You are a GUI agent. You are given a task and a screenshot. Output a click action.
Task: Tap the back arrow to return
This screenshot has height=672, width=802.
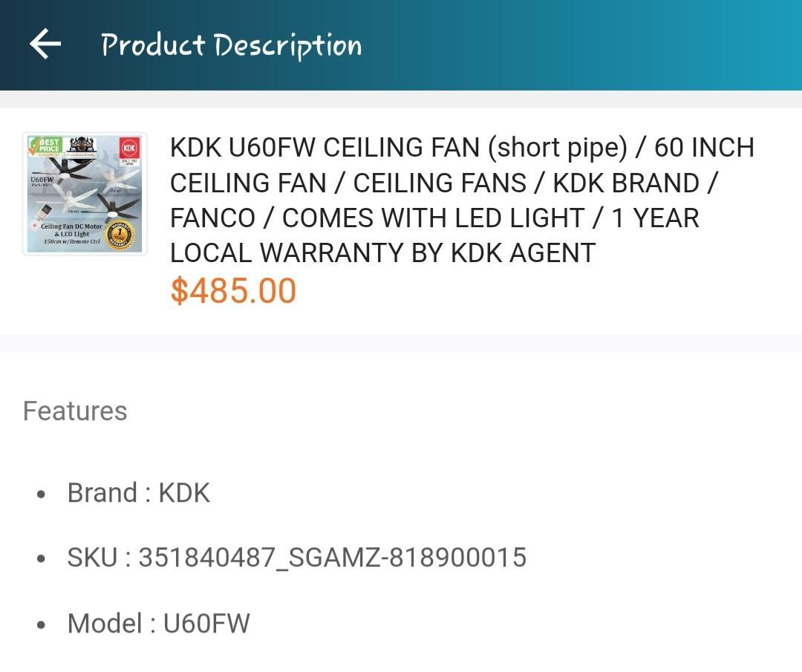point(45,43)
